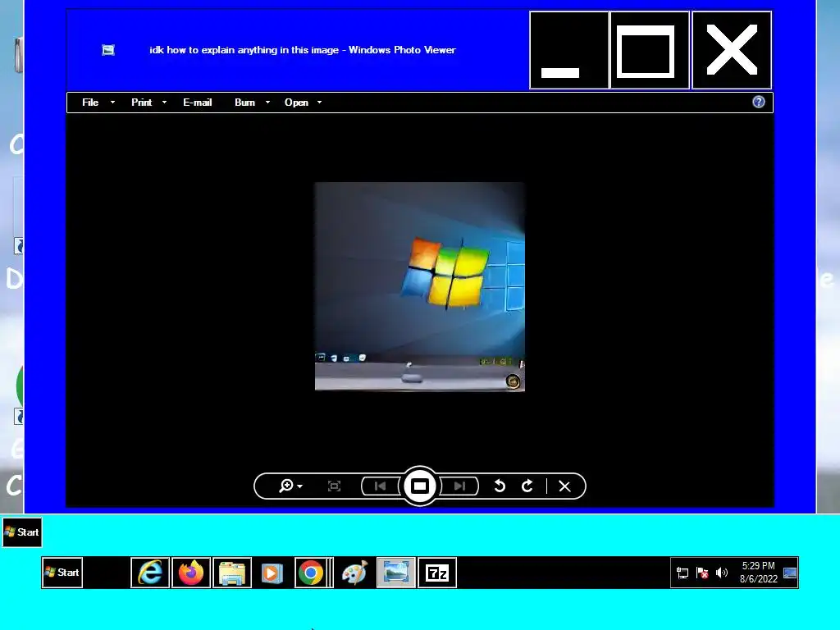Open the Burn menu
This screenshot has height=630, width=840.
(244, 103)
